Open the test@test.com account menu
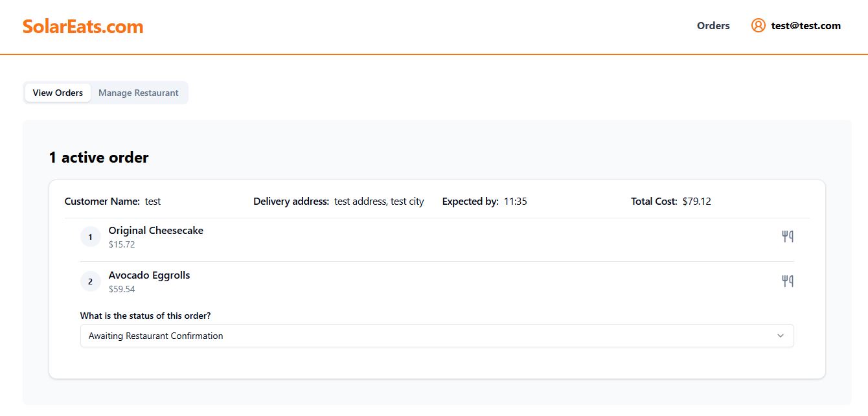Image resolution: width=868 pixels, height=416 pixels. point(806,26)
